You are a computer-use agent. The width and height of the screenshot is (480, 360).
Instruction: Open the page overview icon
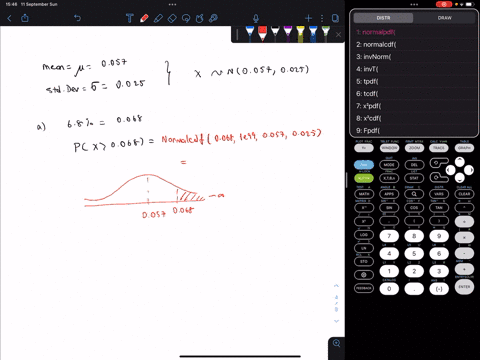point(335,18)
